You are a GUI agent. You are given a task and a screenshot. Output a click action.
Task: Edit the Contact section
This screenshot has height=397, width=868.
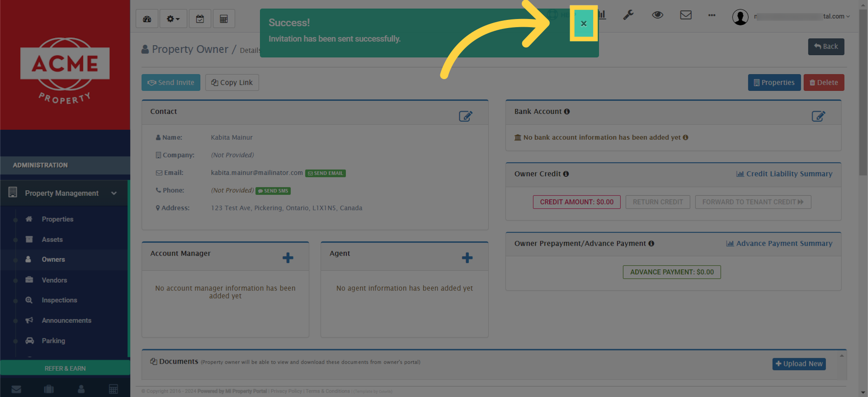(466, 116)
